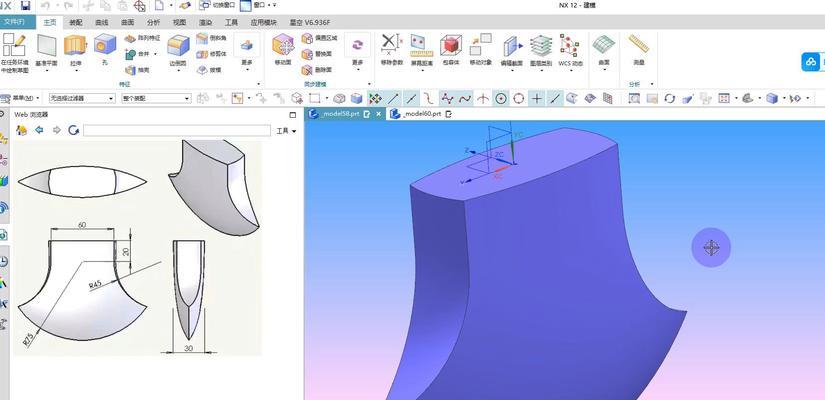Click the 替换面 replace face tool
Image resolution: width=825 pixels, height=400 pixels.
pyautogui.click(x=317, y=54)
